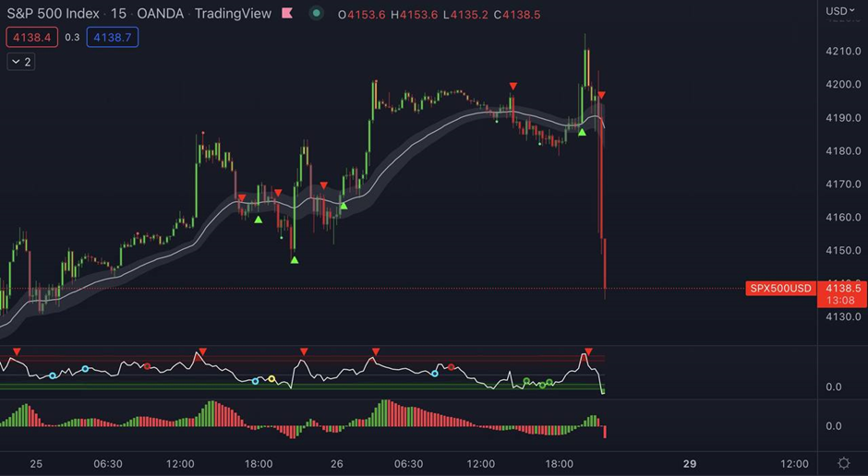This screenshot has height=476, width=868.
Task: Click the 4170.0 price axis label
Action: pyautogui.click(x=842, y=184)
